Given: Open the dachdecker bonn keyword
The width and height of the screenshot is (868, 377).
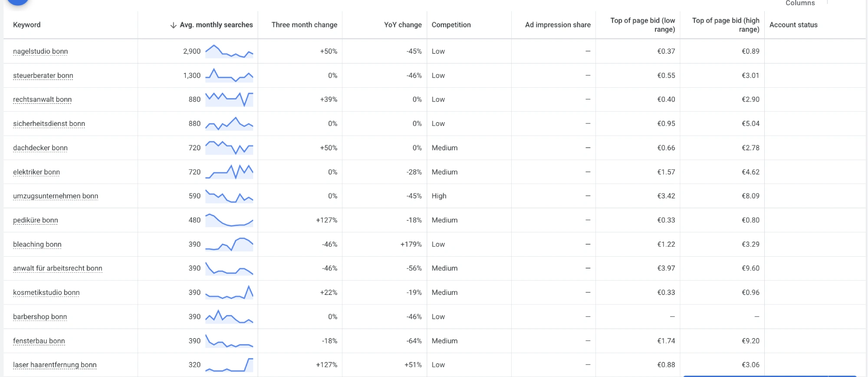Looking at the screenshot, I should 40,148.
